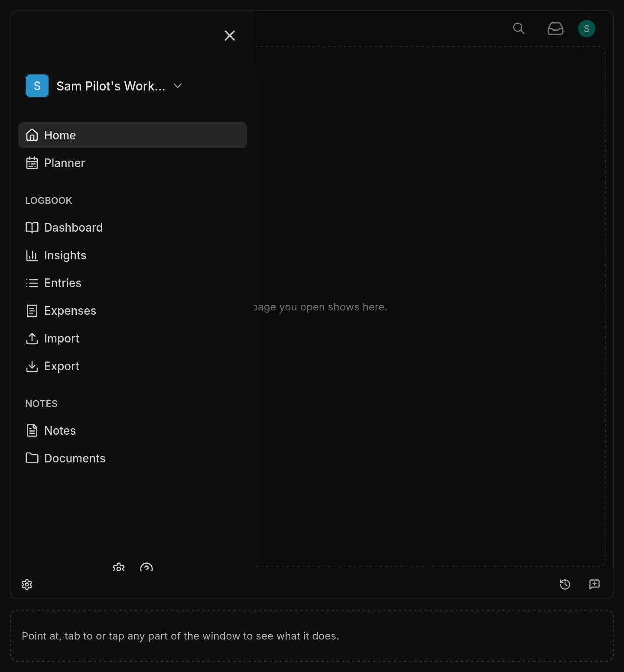This screenshot has width=624, height=672.
Task: Click the help question mark icon
Action: (x=146, y=567)
